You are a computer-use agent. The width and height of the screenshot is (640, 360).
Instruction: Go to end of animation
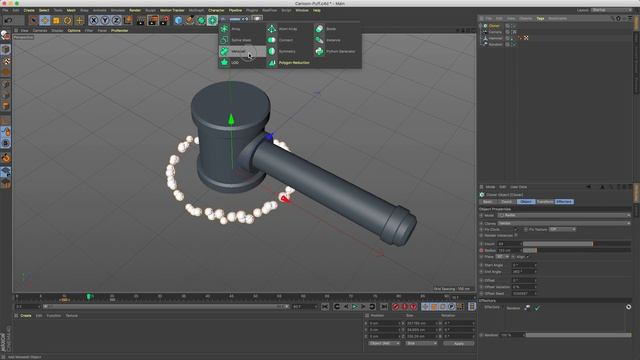[384, 307]
